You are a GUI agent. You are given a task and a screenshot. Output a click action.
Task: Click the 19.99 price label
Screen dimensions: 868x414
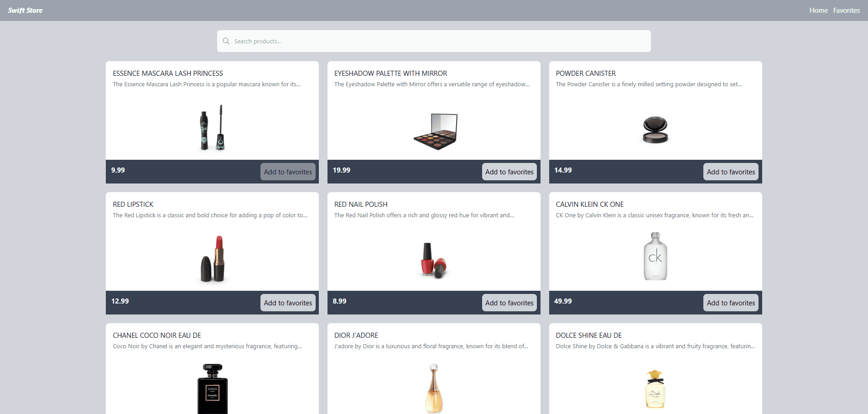pos(342,170)
